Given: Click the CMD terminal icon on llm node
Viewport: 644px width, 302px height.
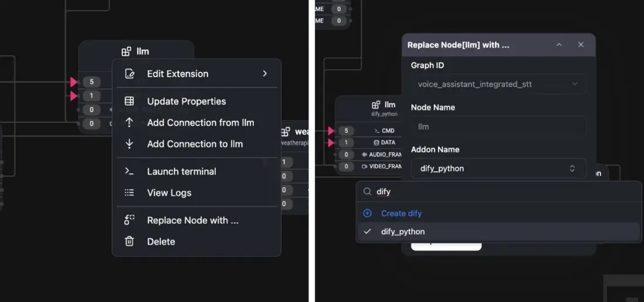Looking at the screenshot, I should click(x=377, y=131).
